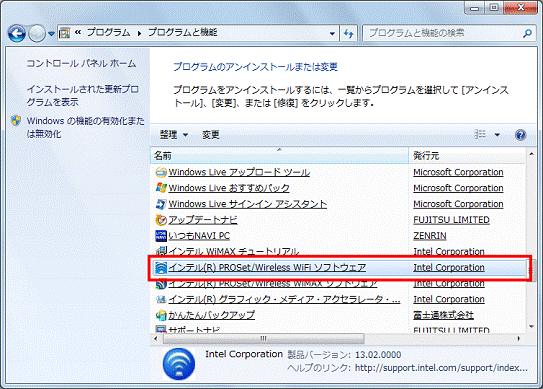Image resolution: width=543 pixels, height=389 pixels.
Task: Click the インテル WiMAX チュートリアル icon
Action: [161, 251]
